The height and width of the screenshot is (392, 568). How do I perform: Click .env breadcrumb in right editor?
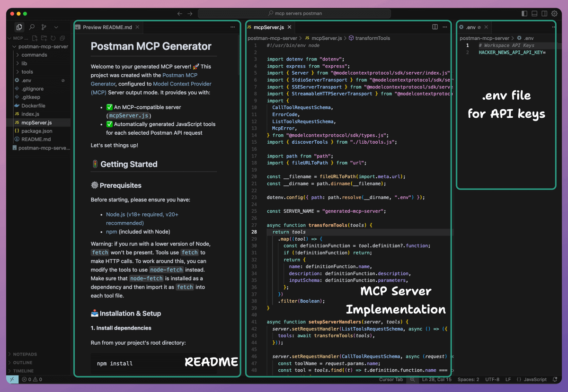pos(529,38)
